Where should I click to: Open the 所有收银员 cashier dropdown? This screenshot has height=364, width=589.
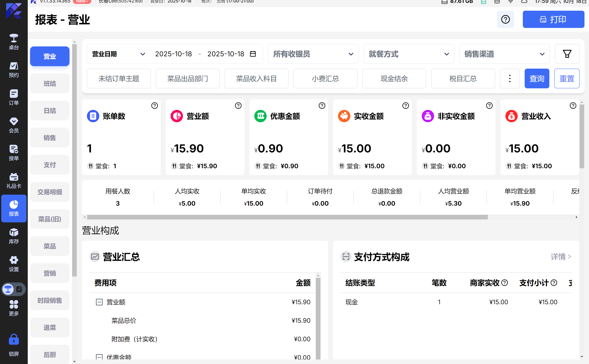tap(313, 54)
